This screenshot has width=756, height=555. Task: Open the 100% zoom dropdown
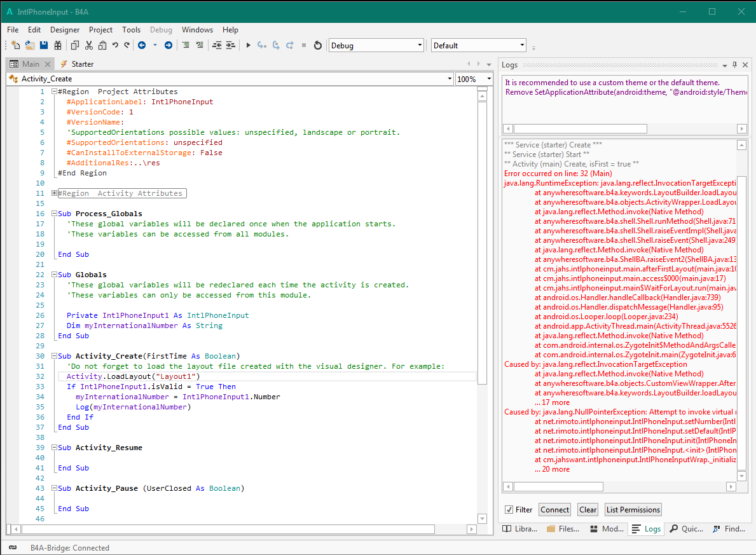(489, 79)
